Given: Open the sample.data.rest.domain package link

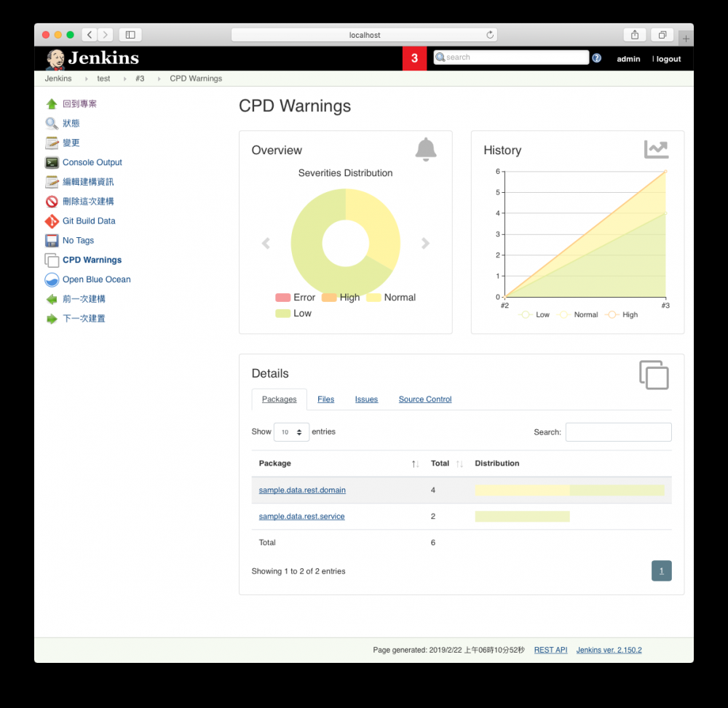Looking at the screenshot, I should point(301,490).
